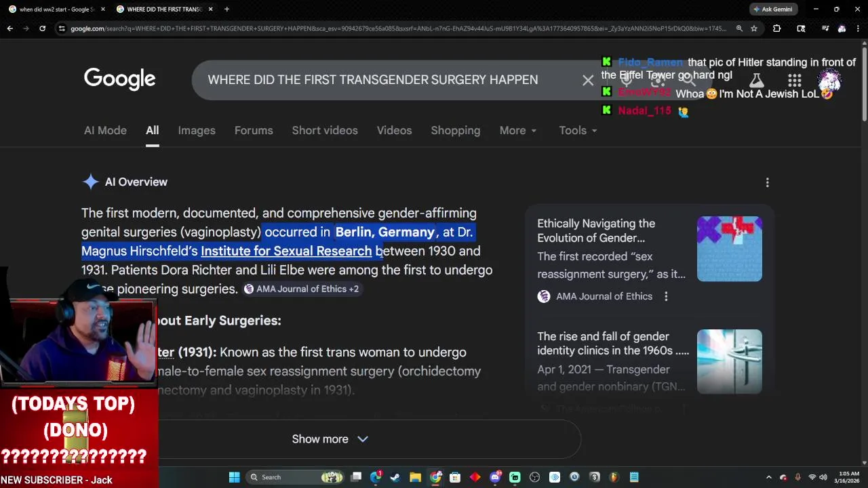Screen dimensions: 868x488
Task: Open the Chrome profile avatar
Action: coord(842,28)
